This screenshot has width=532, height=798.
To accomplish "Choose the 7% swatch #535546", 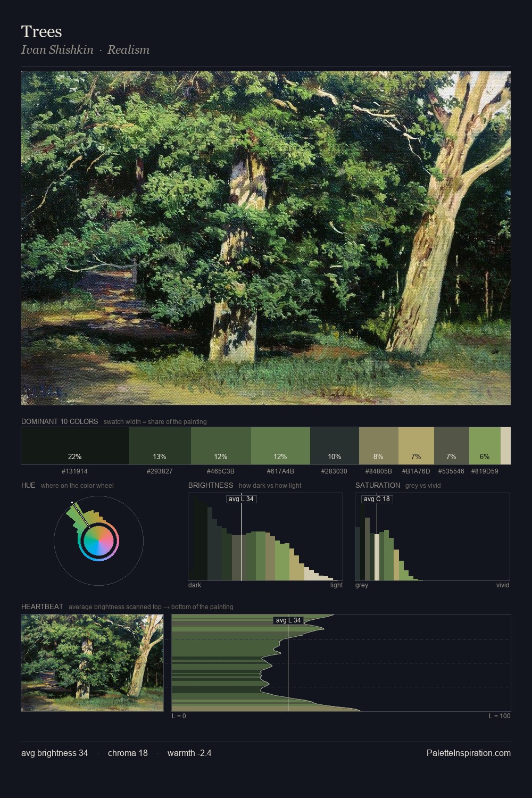I will 452,446.
